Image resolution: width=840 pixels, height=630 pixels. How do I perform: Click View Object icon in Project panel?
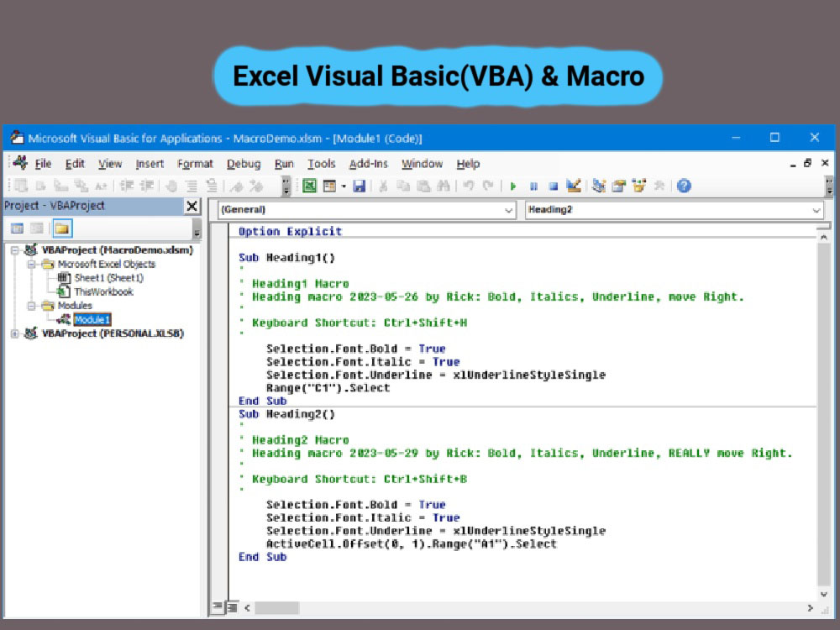37,228
